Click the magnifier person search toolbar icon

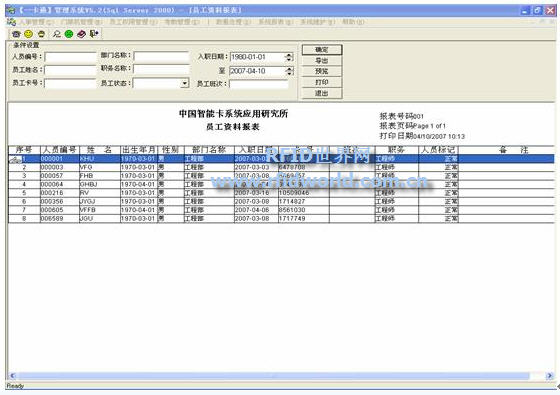[x=56, y=34]
